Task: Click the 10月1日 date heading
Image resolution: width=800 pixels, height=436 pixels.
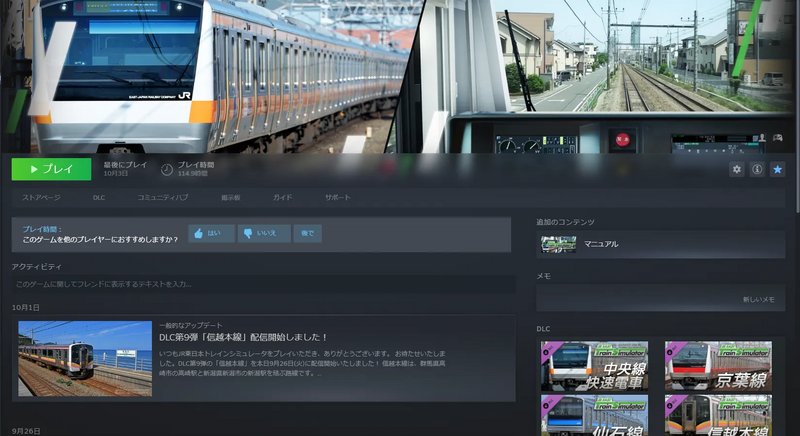Action: (26, 307)
